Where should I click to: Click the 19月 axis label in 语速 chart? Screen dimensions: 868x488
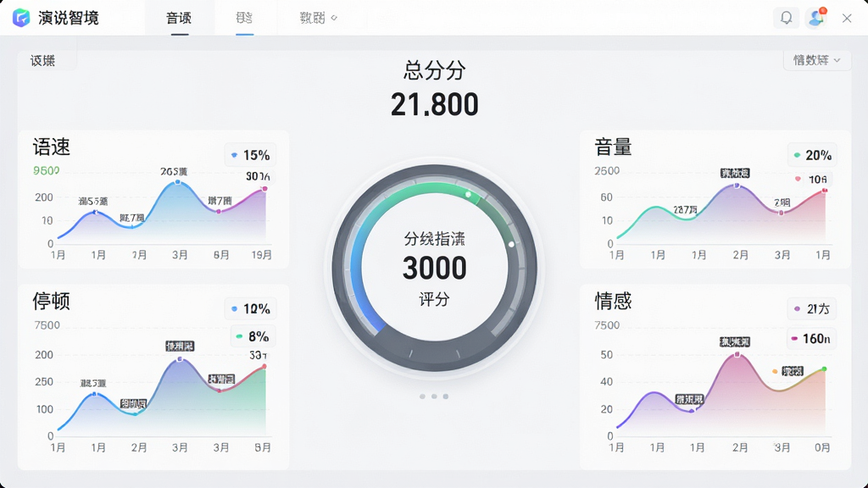tap(262, 255)
